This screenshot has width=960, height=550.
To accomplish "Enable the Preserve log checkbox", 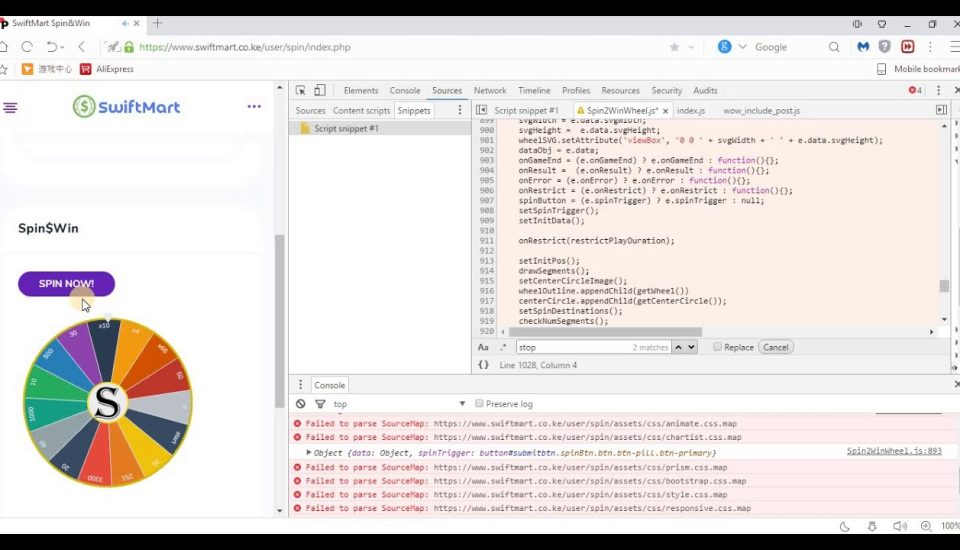I will (479, 404).
